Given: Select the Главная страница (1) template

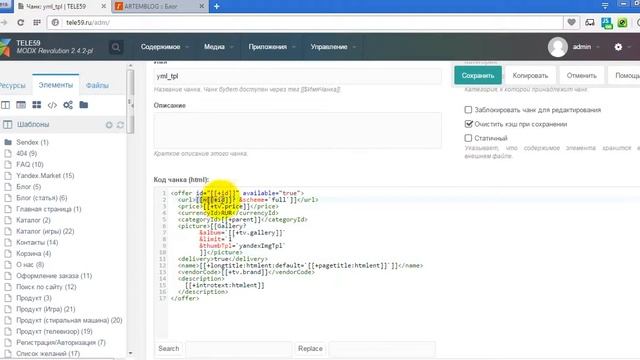Looking at the screenshot, I should tap(49, 209).
